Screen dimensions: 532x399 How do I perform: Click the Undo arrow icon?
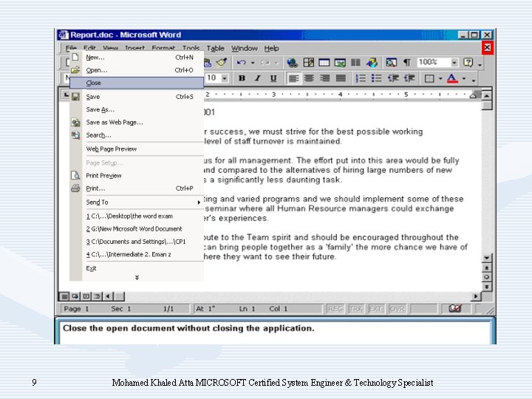[241, 62]
